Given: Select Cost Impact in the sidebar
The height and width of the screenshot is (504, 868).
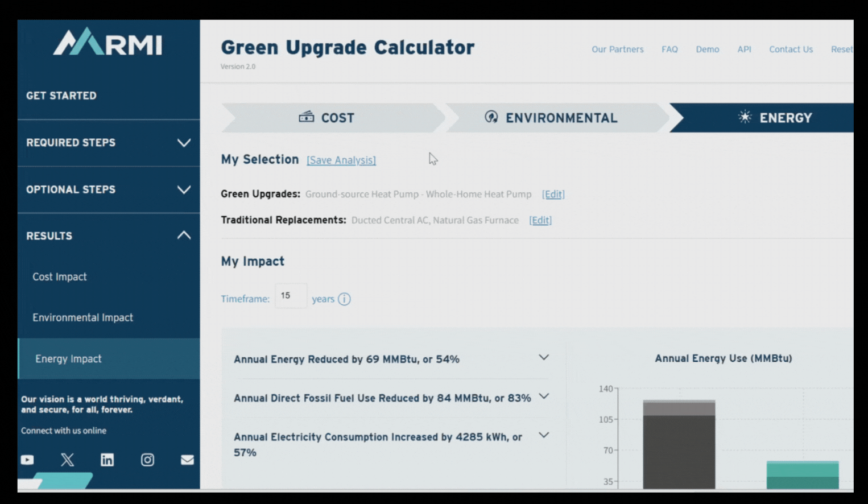Looking at the screenshot, I should 59,277.
